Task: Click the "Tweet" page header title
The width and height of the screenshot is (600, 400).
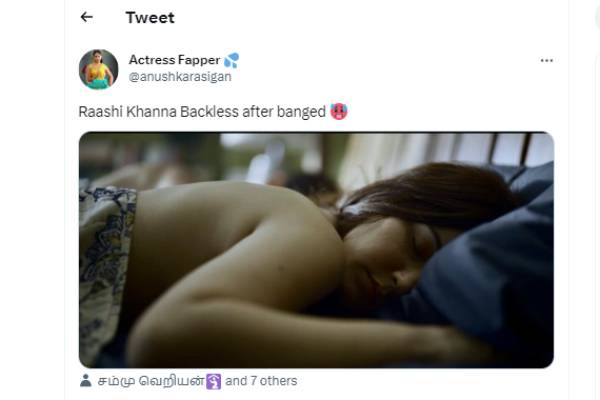Action: 150,18
